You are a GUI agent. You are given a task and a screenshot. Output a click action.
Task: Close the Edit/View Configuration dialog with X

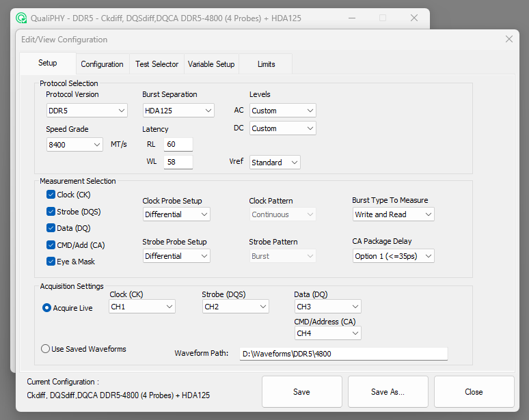click(x=509, y=39)
